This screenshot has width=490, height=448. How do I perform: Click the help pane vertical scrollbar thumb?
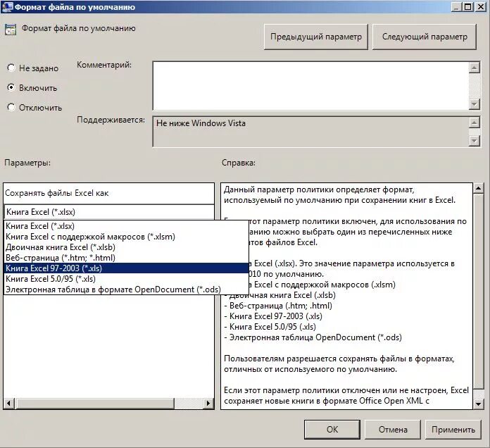(x=478, y=292)
